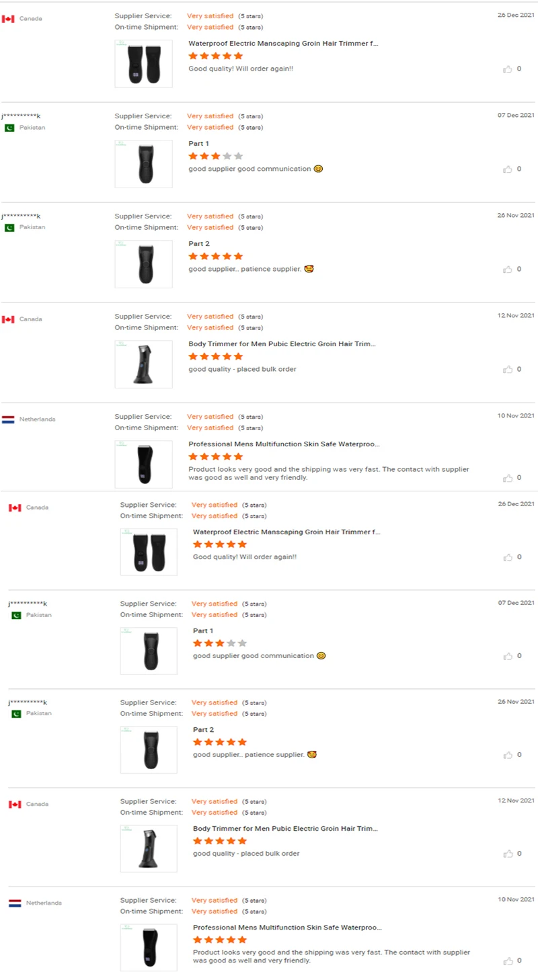Open the two-trimmer thumbnail in the topmost review
Viewport: 538px width, 980px height.
coord(143,64)
